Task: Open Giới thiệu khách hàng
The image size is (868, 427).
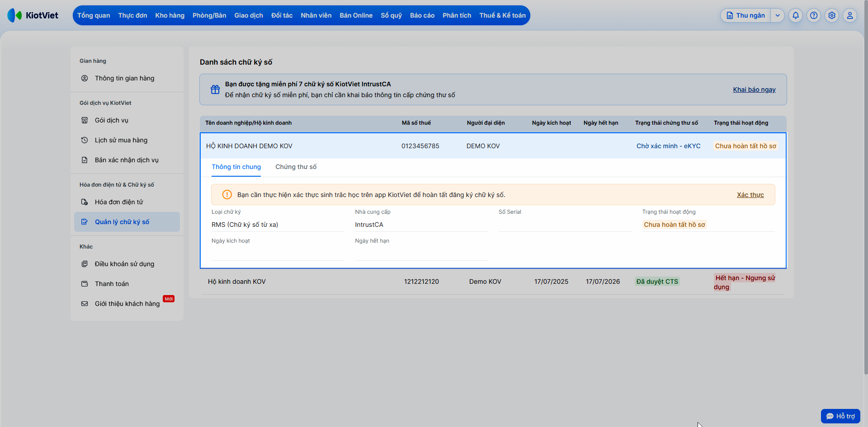Action: pos(127,304)
